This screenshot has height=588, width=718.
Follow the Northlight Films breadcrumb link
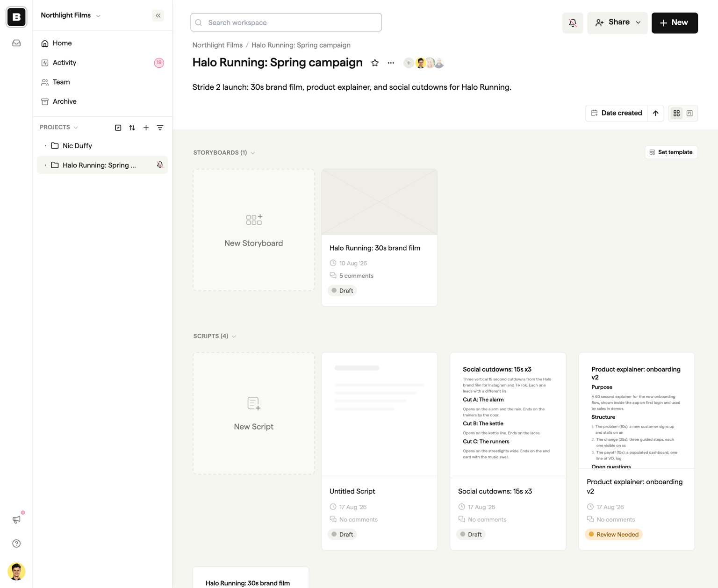(217, 45)
